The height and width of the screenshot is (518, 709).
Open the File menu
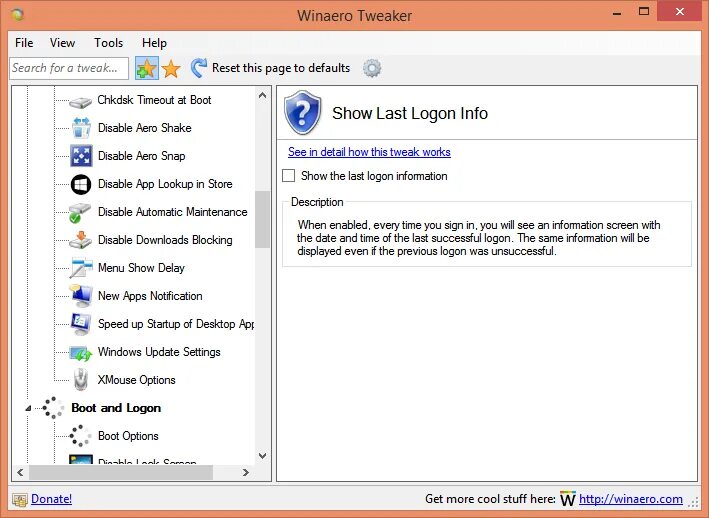[x=24, y=43]
